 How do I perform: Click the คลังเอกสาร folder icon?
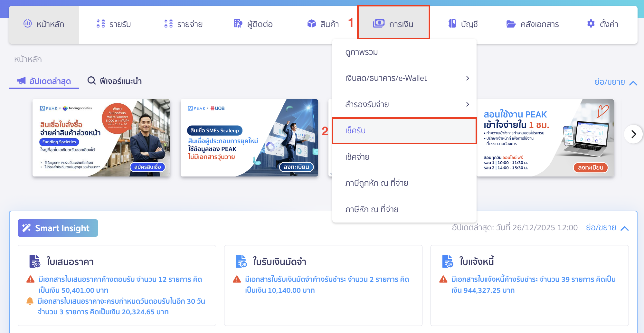511,24
